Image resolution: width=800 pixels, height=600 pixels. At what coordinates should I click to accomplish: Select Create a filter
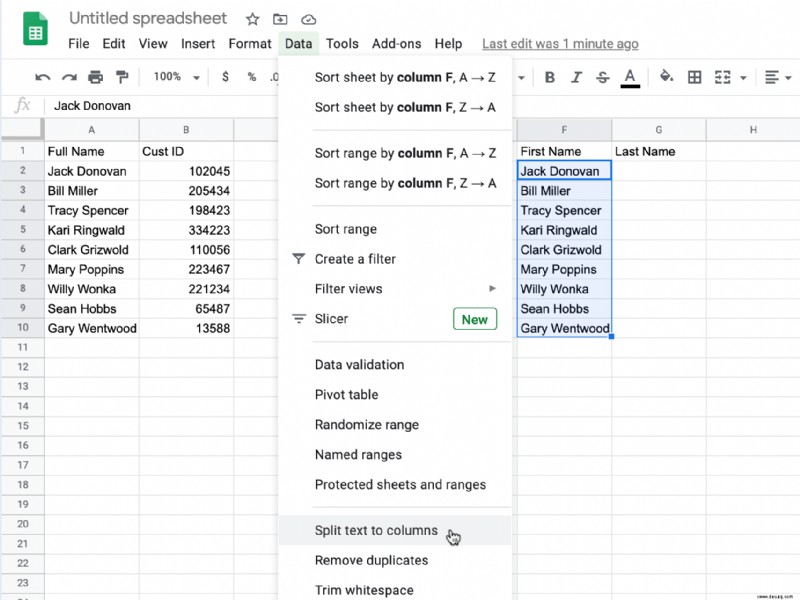tap(395, 259)
